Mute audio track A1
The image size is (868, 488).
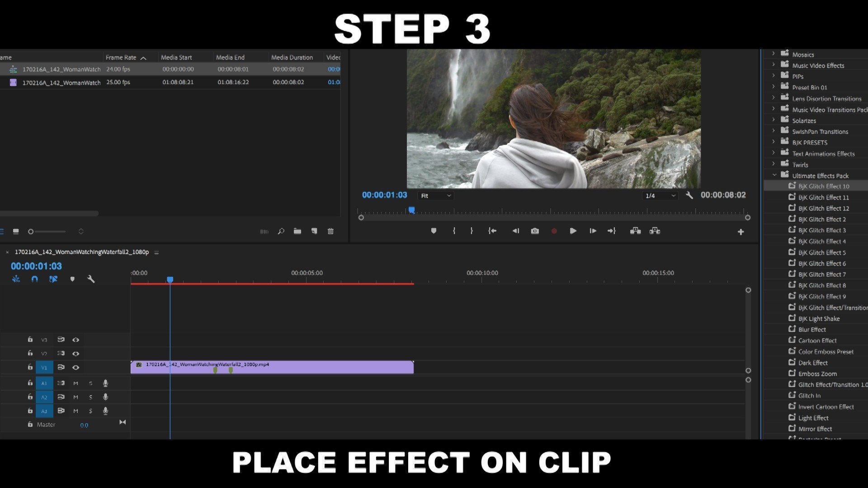(75, 383)
